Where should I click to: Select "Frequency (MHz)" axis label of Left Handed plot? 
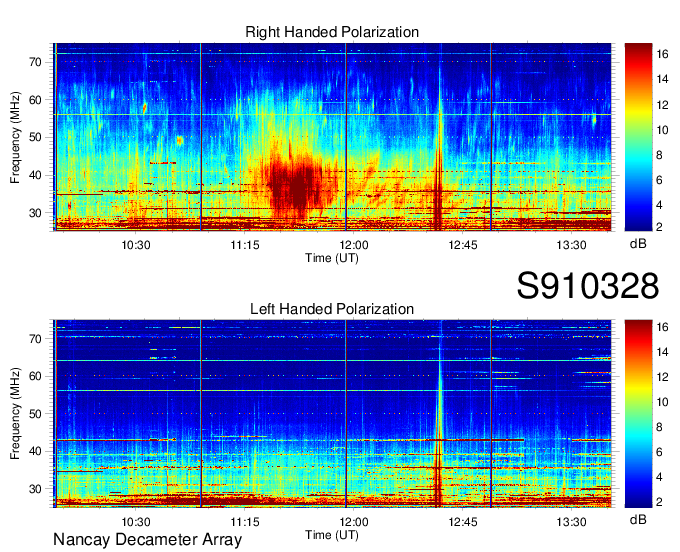(15, 413)
